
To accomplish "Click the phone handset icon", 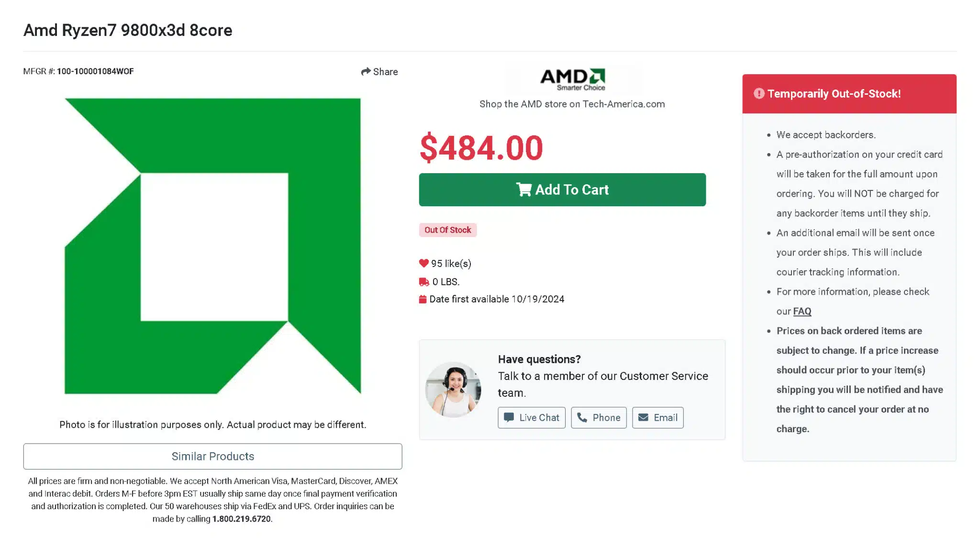I will [x=582, y=417].
